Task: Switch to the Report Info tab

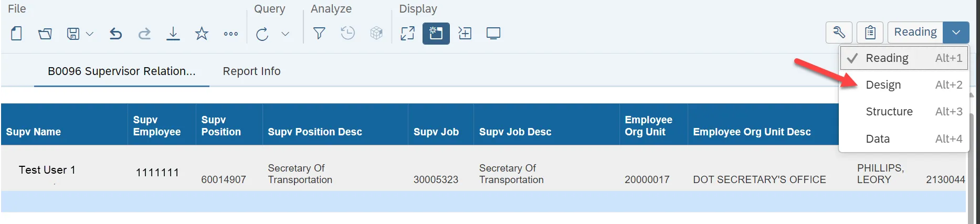Action: click(x=251, y=71)
